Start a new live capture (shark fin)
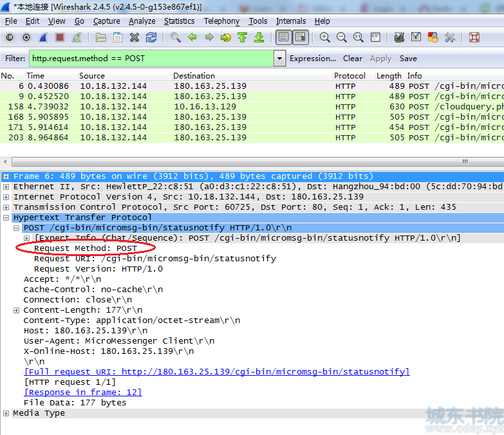Image resolution: width=504 pixels, height=435 pixels. (43, 37)
